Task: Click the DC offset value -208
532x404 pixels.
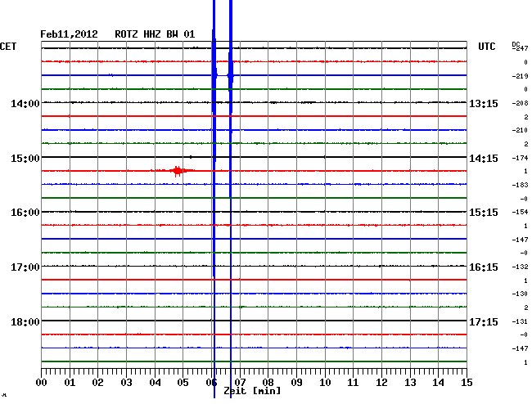Action: (520, 103)
